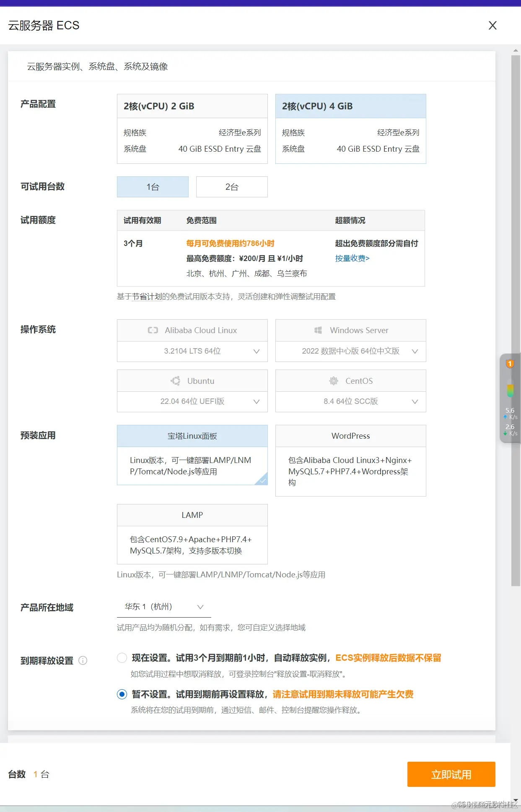Click 北京、杭州、广州、成都、乌兰察布 region text
The height and width of the screenshot is (812, 521).
point(246,274)
